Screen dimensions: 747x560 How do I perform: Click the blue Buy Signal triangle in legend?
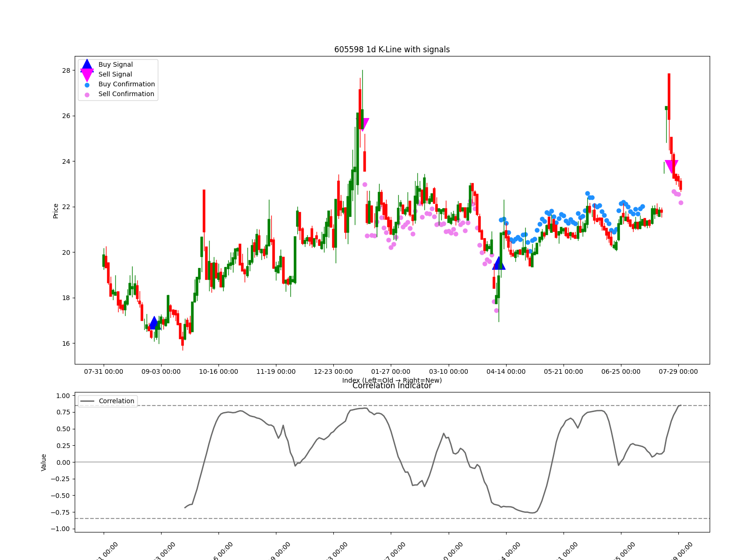tap(87, 65)
